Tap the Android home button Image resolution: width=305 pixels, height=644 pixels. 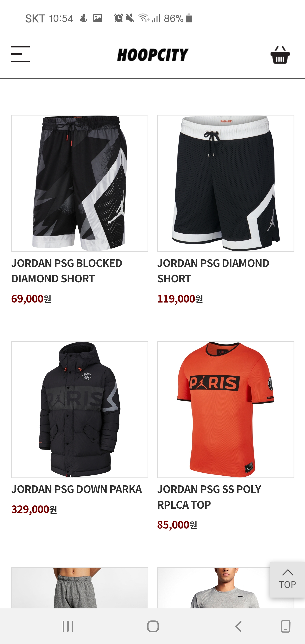coord(153,626)
